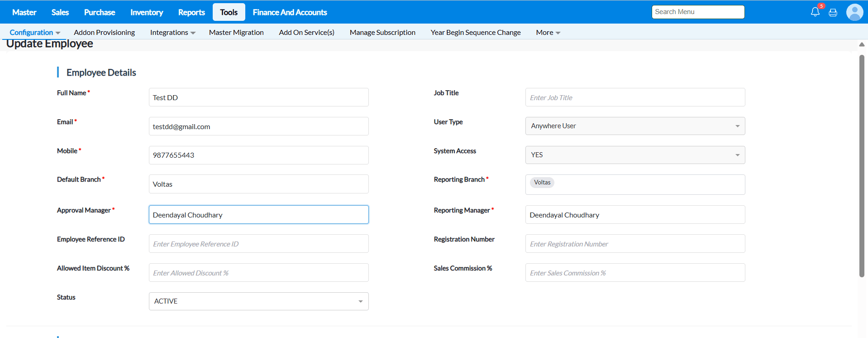Open the Finance And Accounts menu
Viewport: 868px width, 338px height.
[x=290, y=12]
